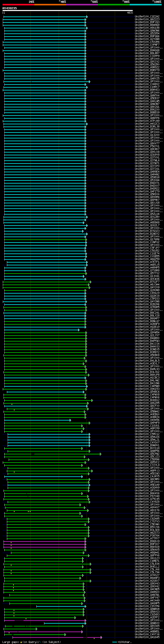164x644 pixels.
Task: Click the AV439235 query label
Action: point(10,8)
